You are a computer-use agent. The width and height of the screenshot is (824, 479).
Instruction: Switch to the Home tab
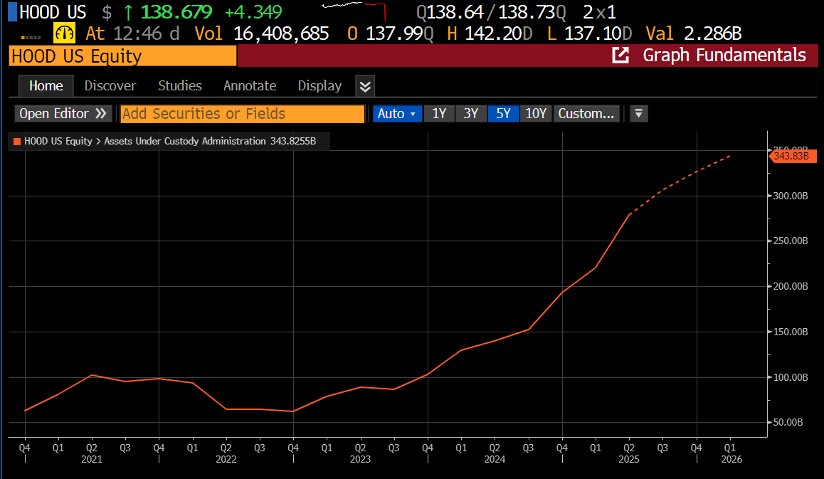[x=46, y=86]
